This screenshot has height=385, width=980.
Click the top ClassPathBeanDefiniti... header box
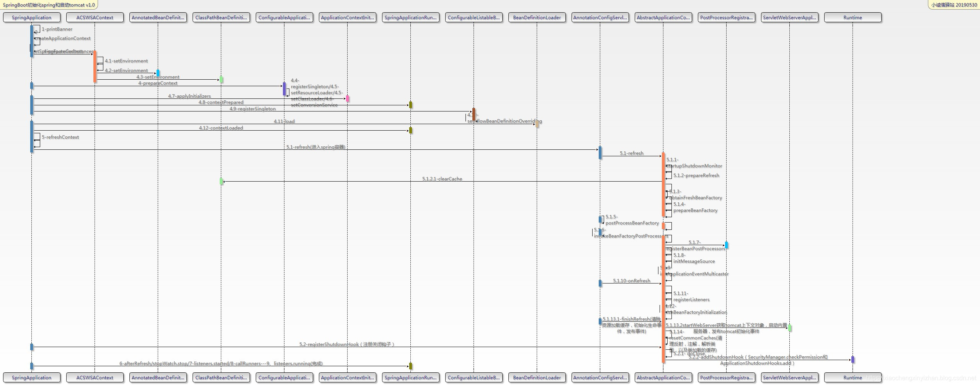tap(221, 18)
